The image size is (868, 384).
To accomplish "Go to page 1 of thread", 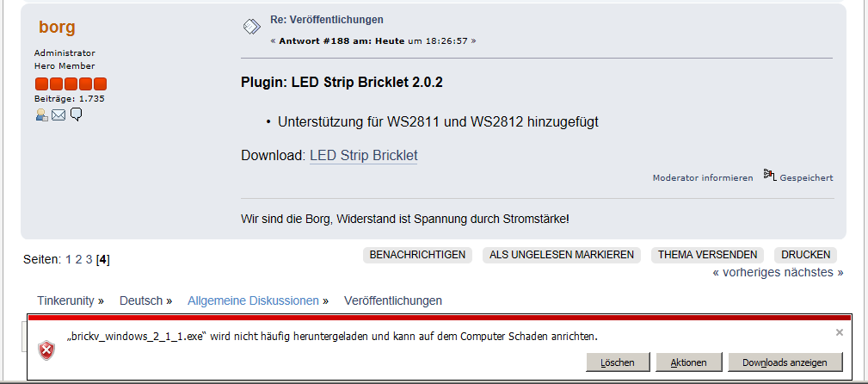I will tap(69, 259).
